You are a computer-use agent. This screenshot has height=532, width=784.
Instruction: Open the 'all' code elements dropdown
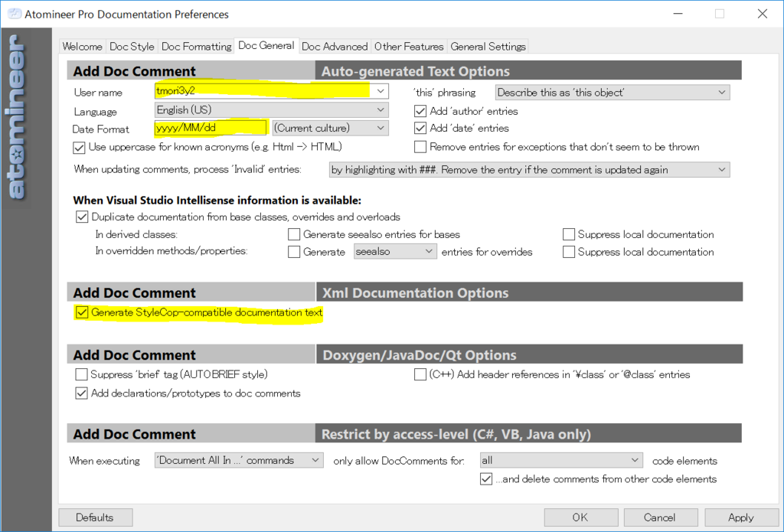[560, 461]
